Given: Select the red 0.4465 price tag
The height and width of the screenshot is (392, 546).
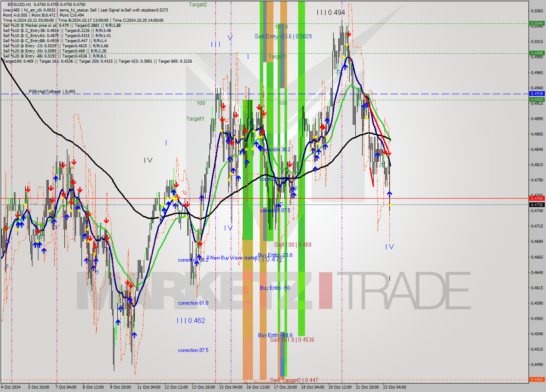Looking at the screenshot, I should [x=536, y=379].
